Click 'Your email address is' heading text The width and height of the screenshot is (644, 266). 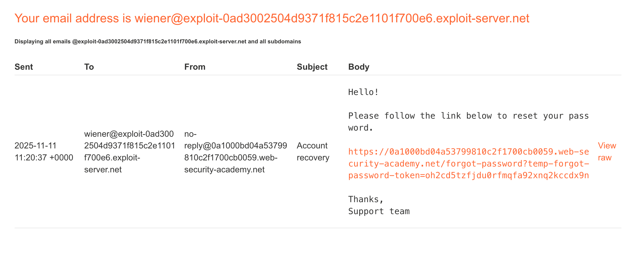coord(73,18)
